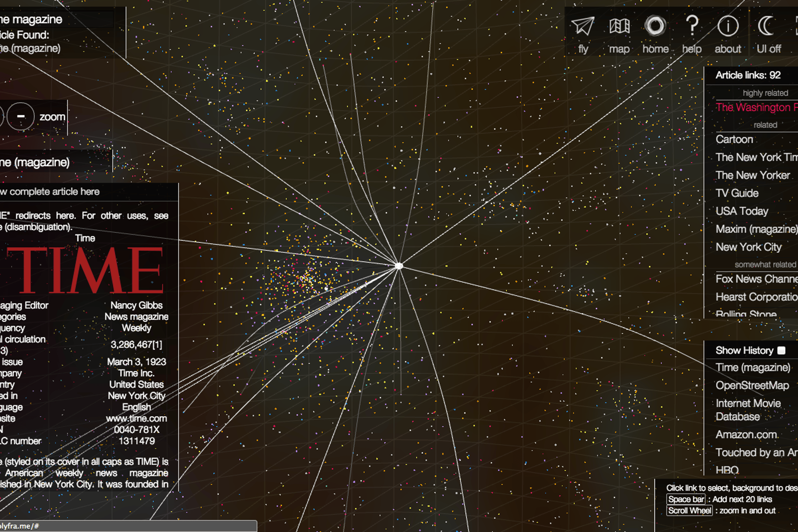Click Nancy Gibbs in the infobox
This screenshot has height=532, width=798.
pyautogui.click(x=136, y=305)
